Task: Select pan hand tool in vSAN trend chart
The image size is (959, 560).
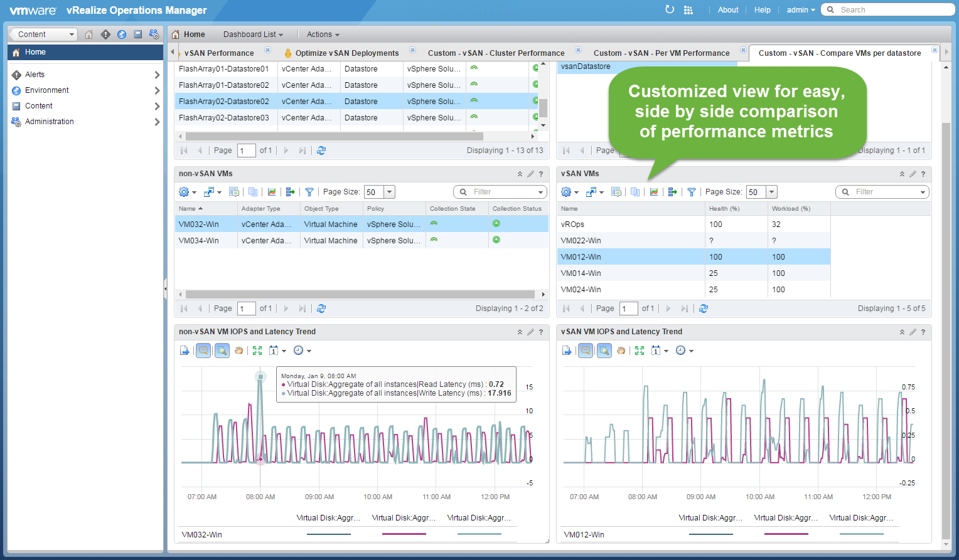Action: click(x=621, y=351)
